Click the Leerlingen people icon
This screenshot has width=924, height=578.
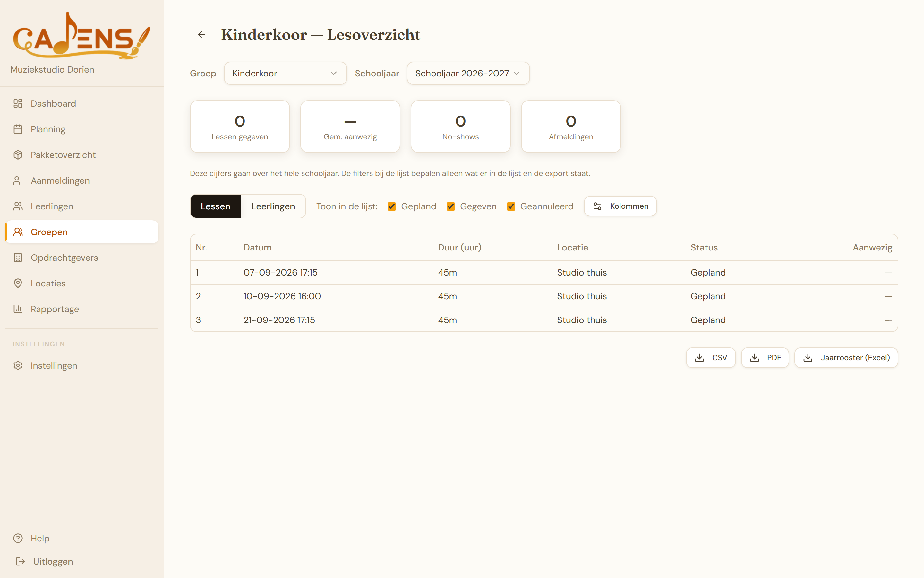click(x=18, y=206)
